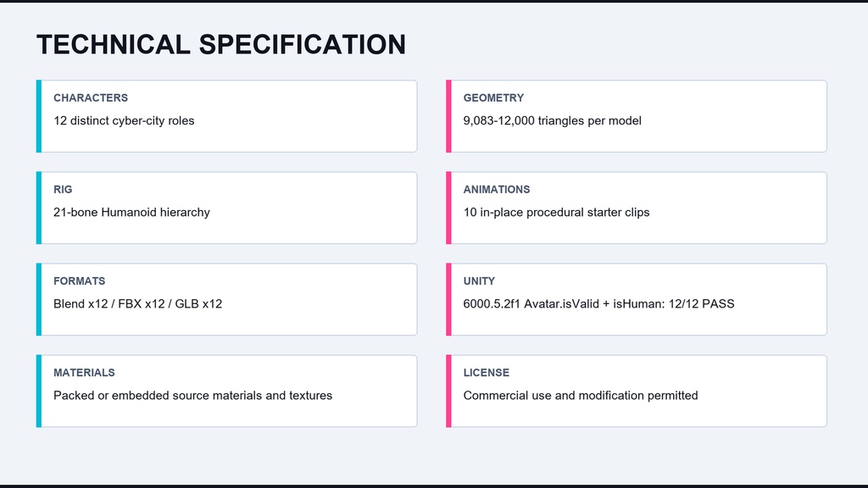Click the pink accent bar on LICENSE card

[x=449, y=391]
